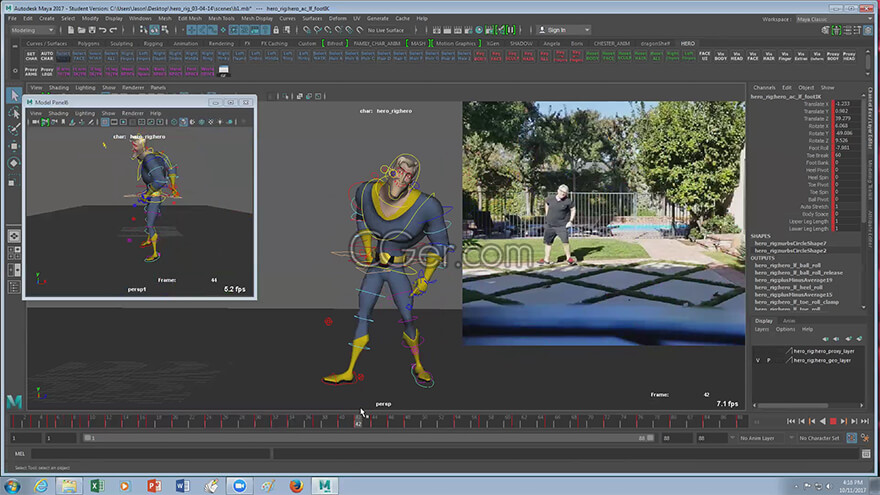Click the Undo arrow icon

pos(103,30)
